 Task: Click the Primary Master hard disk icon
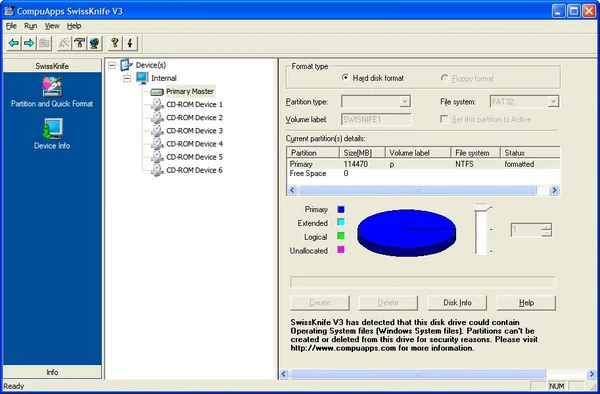[157, 92]
